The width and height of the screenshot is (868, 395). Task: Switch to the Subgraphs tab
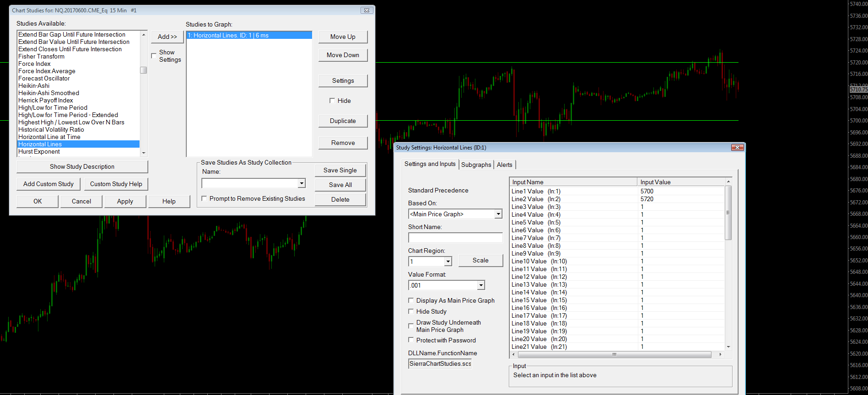click(x=476, y=165)
